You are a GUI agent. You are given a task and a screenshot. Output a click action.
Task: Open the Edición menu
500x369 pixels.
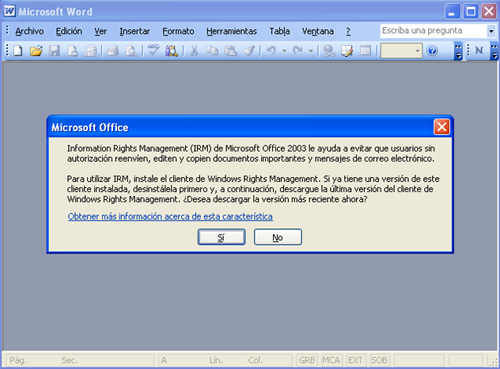(x=69, y=31)
